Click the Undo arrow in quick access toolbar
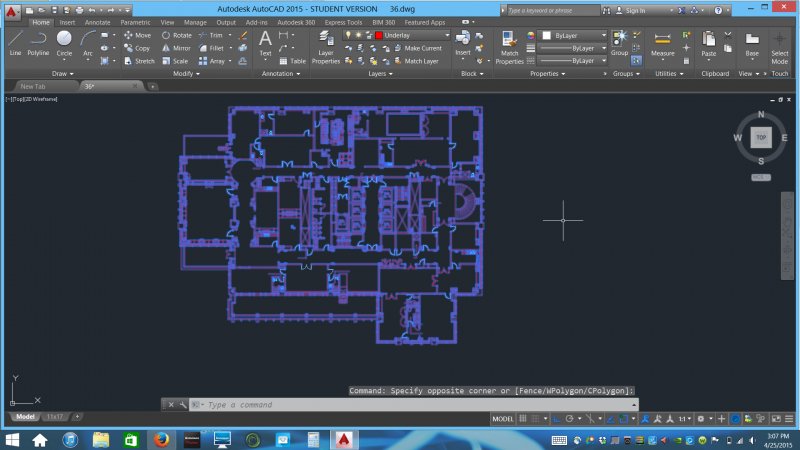This screenshot has width=800, height=450. click(92, 10)
